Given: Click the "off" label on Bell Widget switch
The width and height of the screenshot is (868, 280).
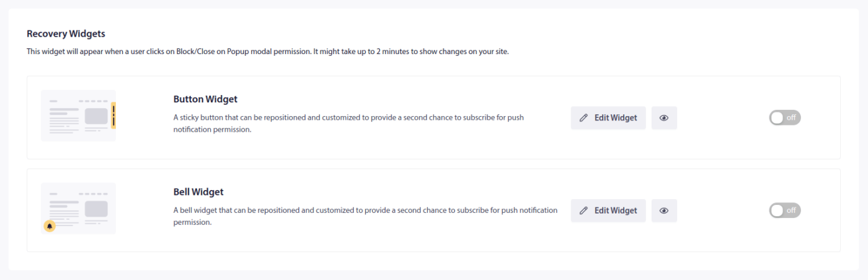Looking at the screenshot, I should 791,210.
